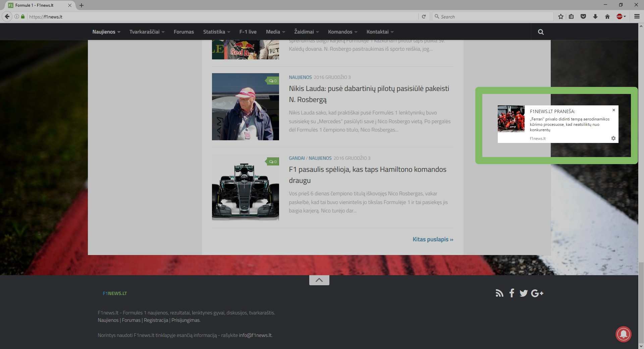Open Mercedes F1 car article thumbnail

click(x=245, y=188)
